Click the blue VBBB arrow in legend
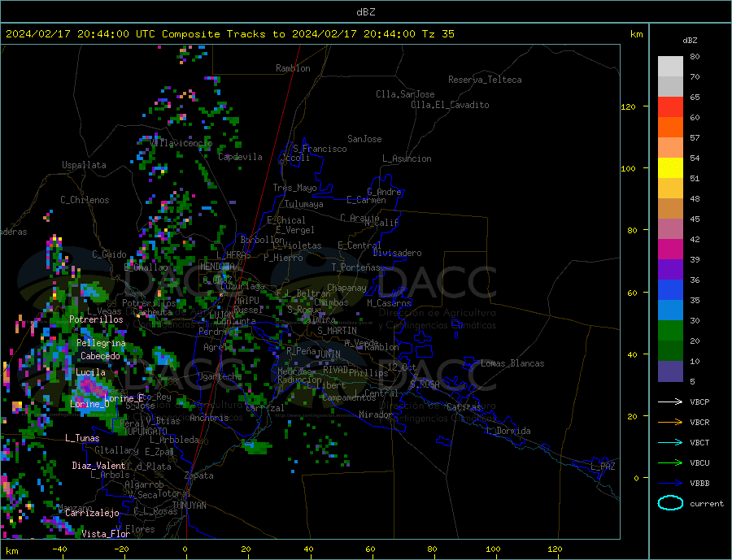Screen dimensions: 732x560 click(670, 483)
